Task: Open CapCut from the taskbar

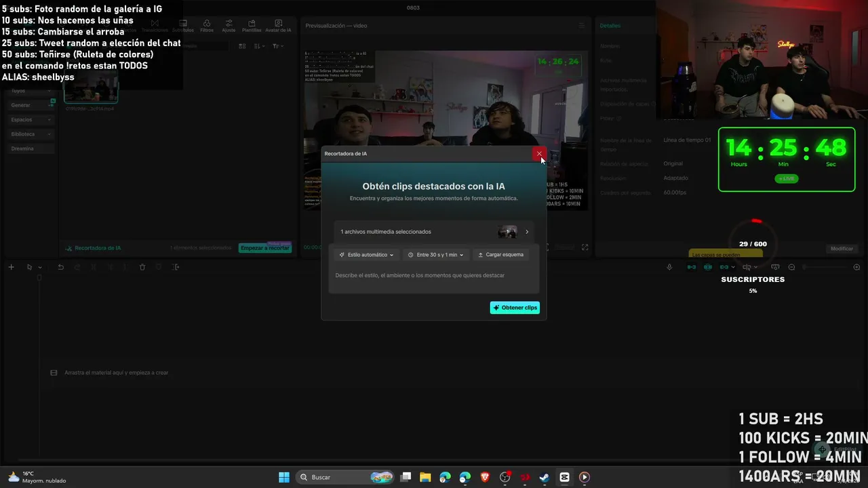Action: (564, 477)
